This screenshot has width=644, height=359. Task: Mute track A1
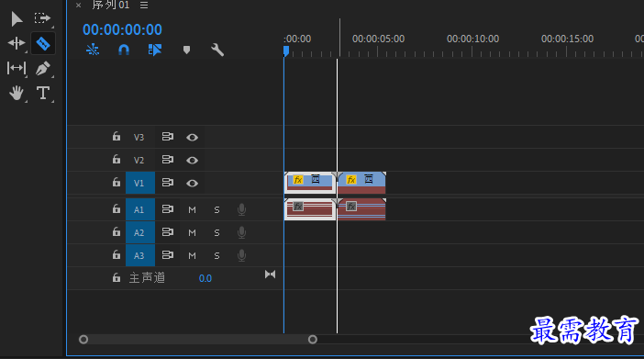coord(192,210)
